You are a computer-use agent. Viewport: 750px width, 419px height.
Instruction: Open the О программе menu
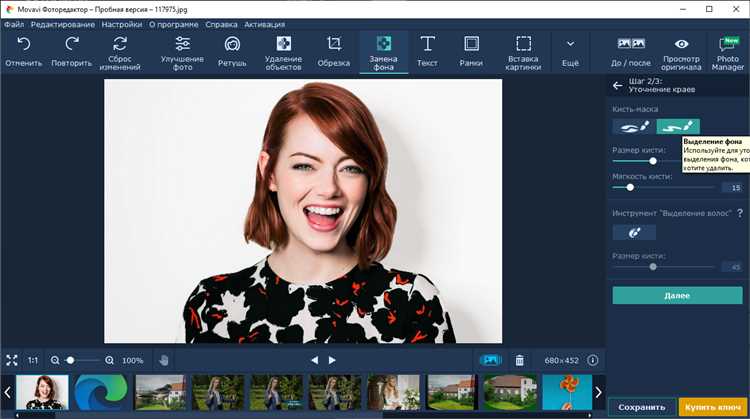[174, 24]
